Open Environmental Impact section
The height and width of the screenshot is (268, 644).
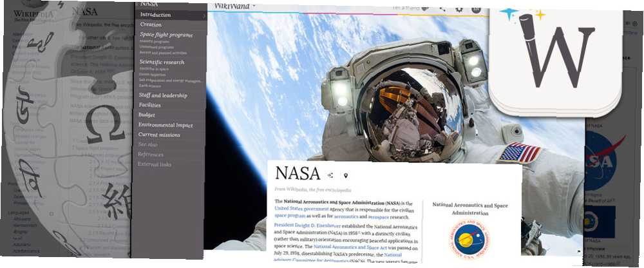pos(166,125)
